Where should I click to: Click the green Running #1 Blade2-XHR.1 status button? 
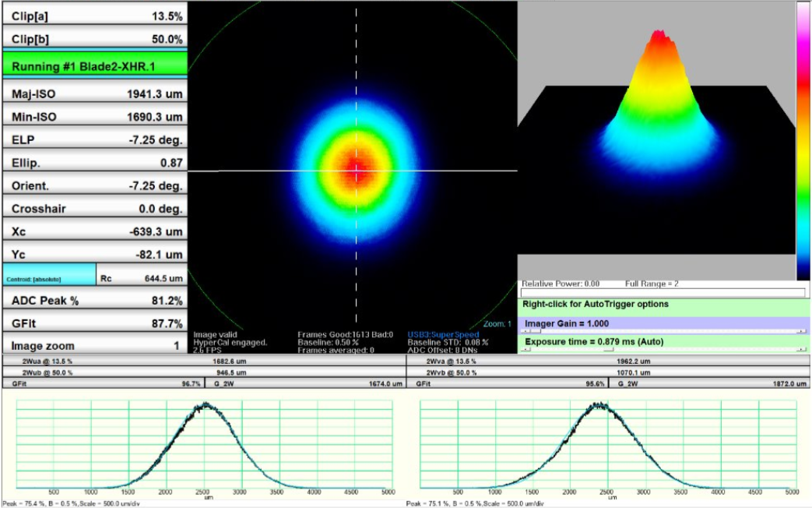pos(95,65)
